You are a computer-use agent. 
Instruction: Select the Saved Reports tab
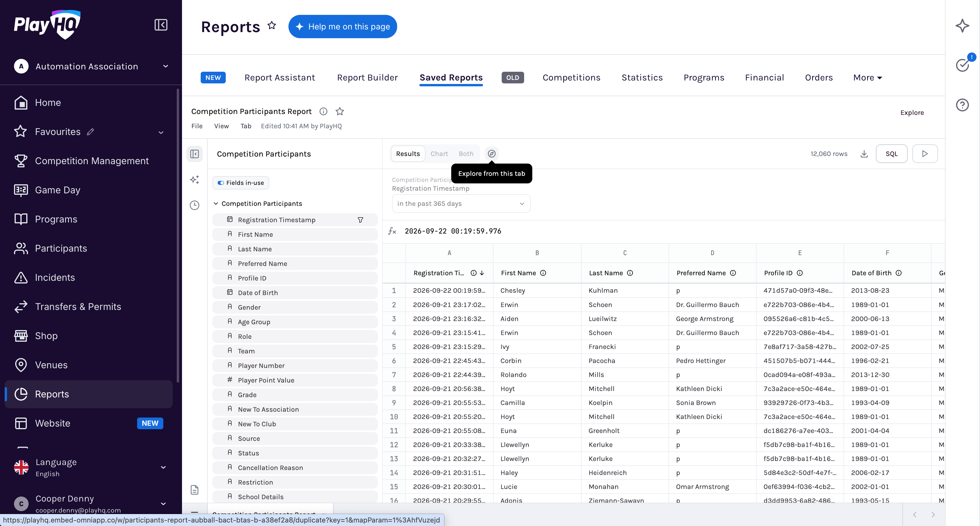(451, 78)
